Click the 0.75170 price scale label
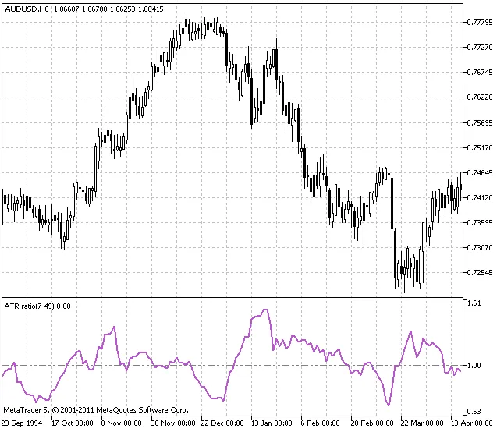Viewport: 504px width, 432px height. pos(480,147)
